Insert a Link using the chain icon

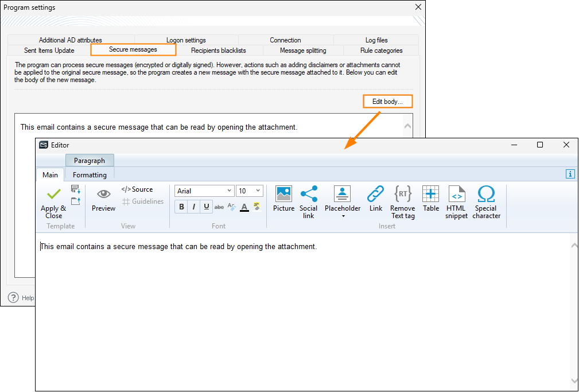point(376,194)
